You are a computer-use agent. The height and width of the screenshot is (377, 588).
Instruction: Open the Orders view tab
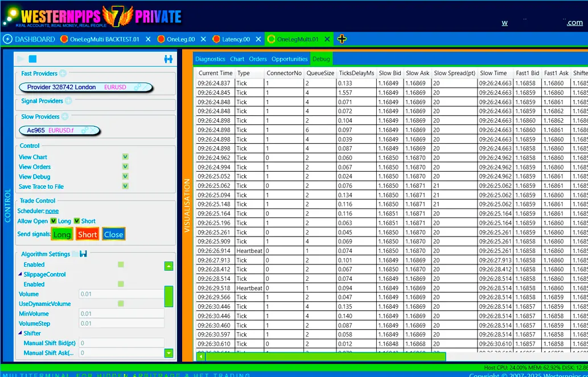point(258,59)
